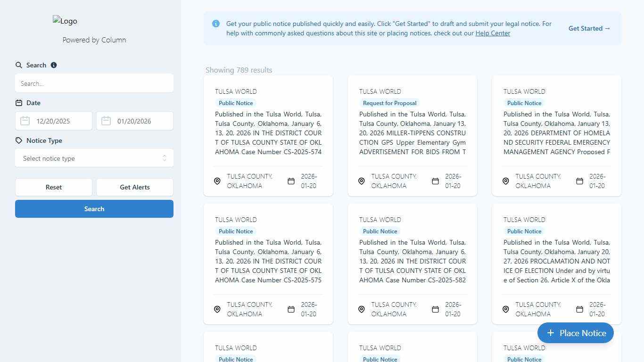
Task: Click location pin icon on first notice card
Action: 217,181
